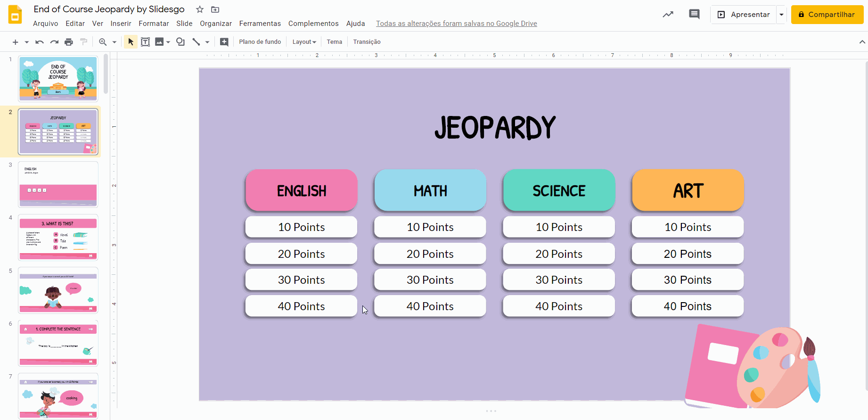Image resolution: width=868 pixels, height=420 pixels.
Task: Select the pink ENGLISH category box
Action: pos(302,190)
